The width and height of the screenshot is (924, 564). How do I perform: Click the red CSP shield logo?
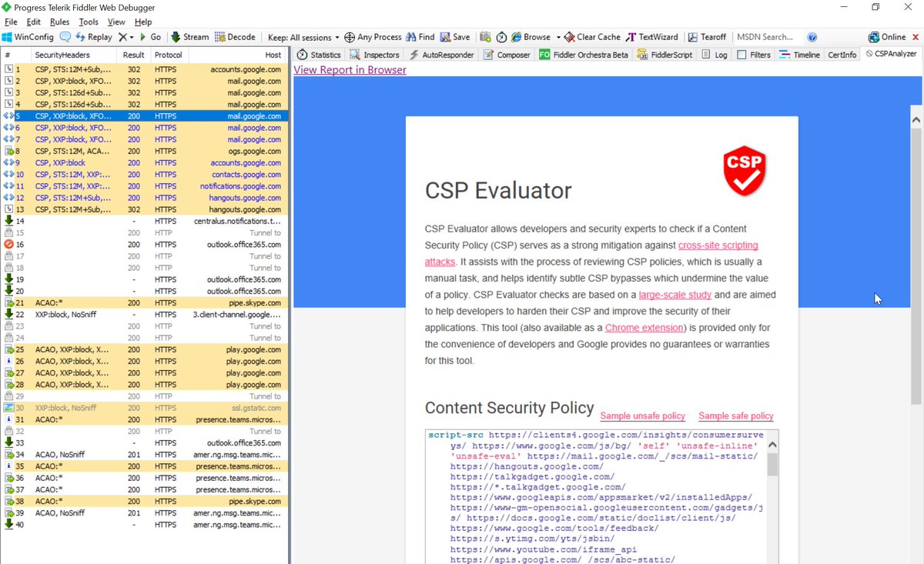(745, 173)
